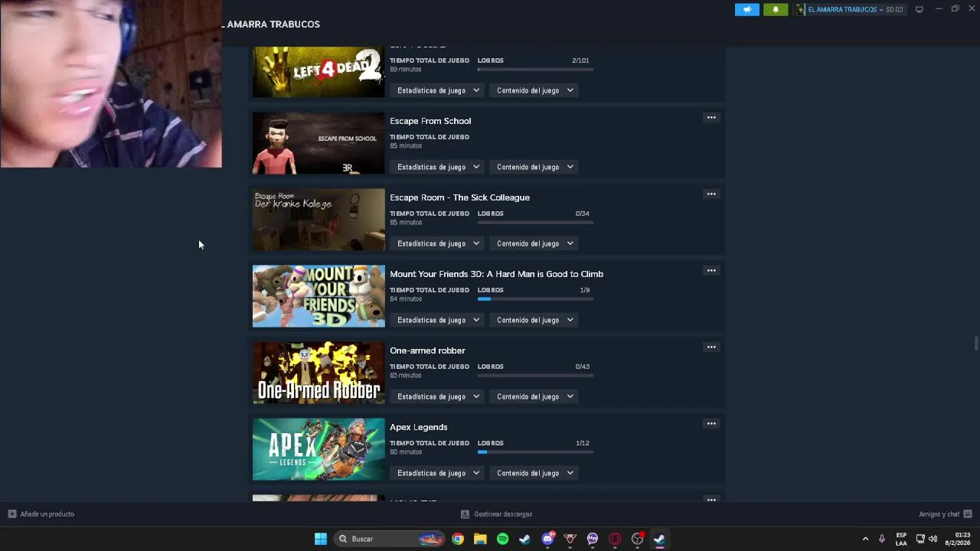Open options menu for Escape Room - The Sick Colleague
The height and width of the screenshot is (551, 980).
[711, 194]
